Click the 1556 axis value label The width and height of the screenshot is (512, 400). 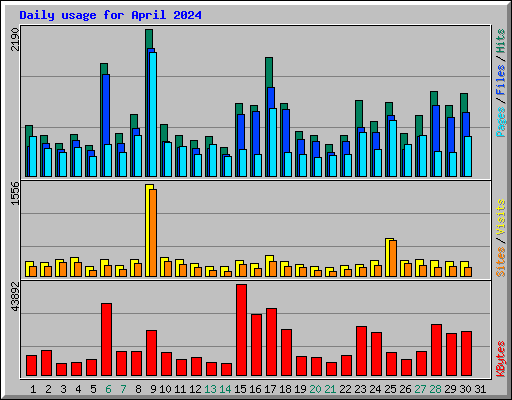tap(15, 193)
